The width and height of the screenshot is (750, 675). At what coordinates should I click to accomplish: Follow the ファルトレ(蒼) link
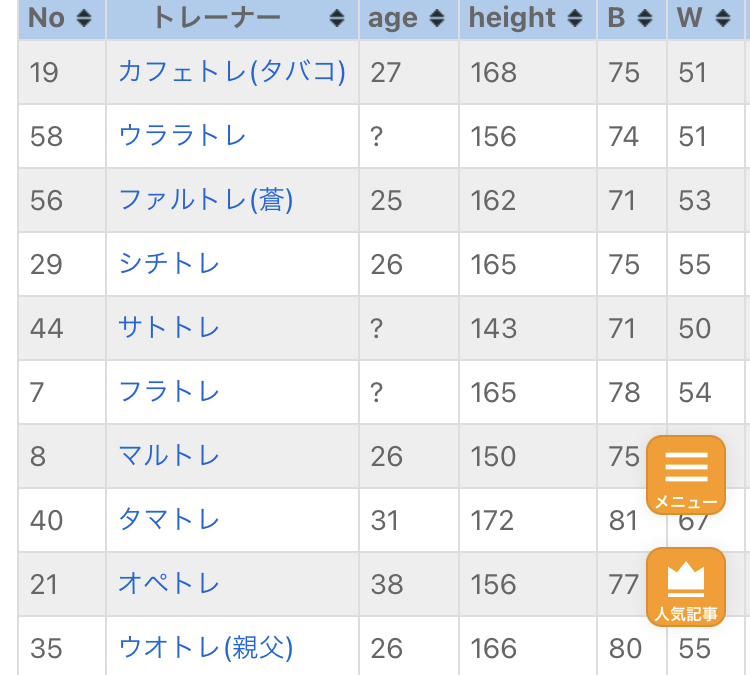[206, 200]
